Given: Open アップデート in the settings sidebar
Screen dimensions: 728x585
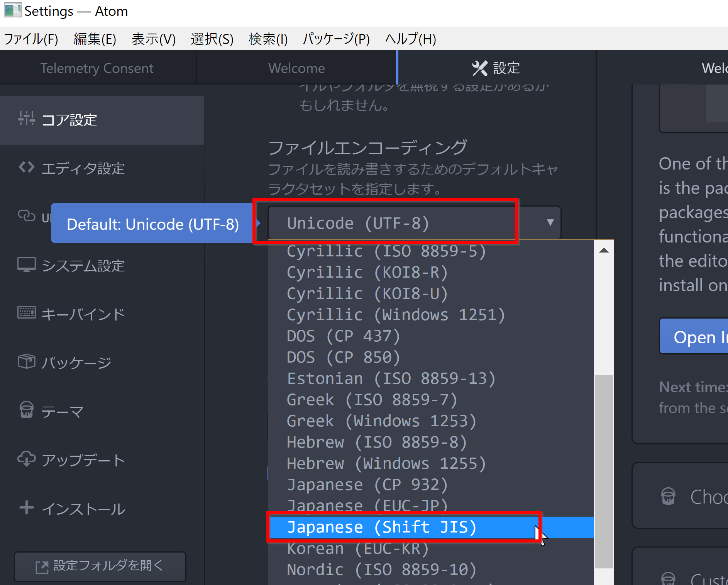Looking at the screenshot, I should tap(102, 460).
